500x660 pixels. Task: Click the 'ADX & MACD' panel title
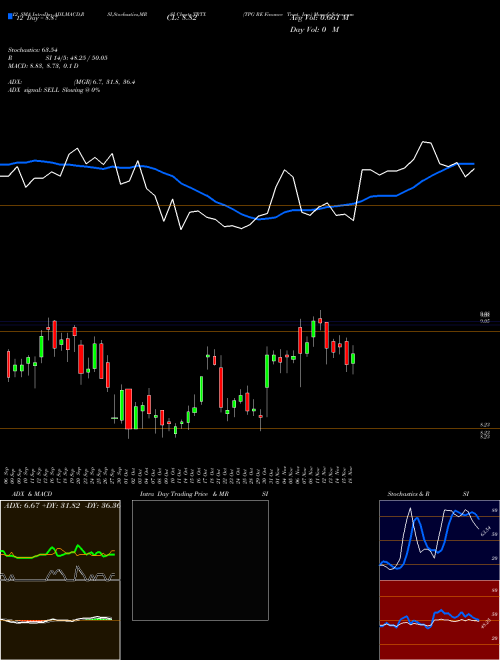[x=32, y=494]
